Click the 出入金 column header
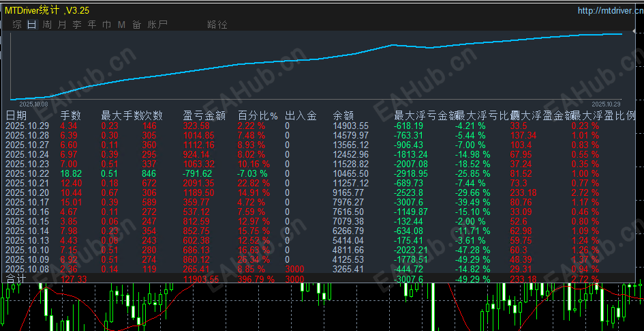644x331 pixels. click(301, 116)
